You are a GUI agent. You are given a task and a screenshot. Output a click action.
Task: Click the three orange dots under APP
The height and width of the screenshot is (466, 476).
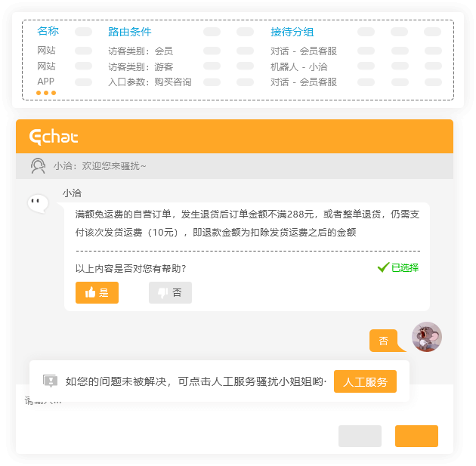click(x=46, y=93)
